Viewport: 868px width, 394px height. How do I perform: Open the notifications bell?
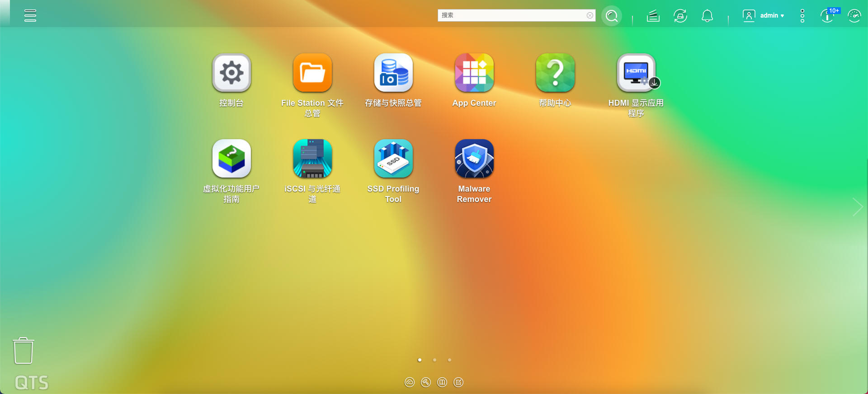tap(707, 16)
